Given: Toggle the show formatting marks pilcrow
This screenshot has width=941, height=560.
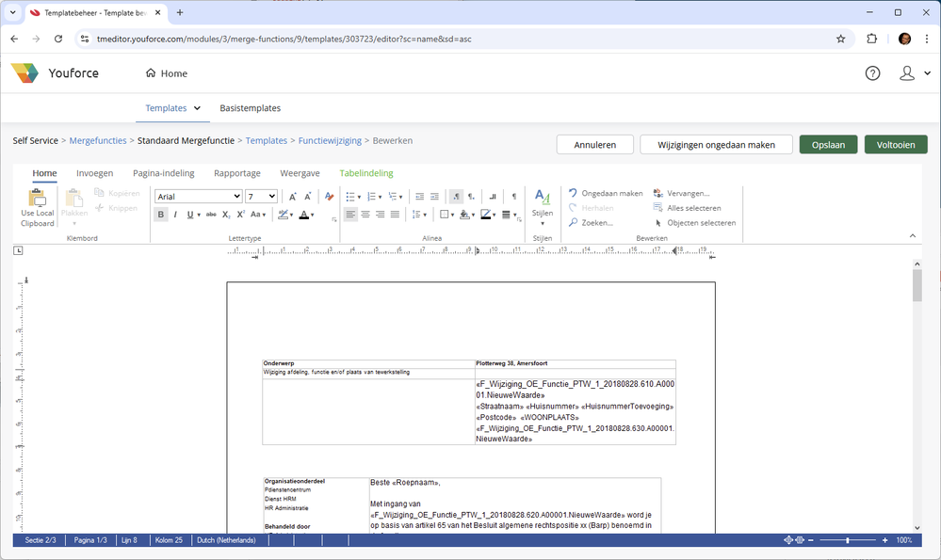Looking at the screenshot, I should [x=513, y=197].
